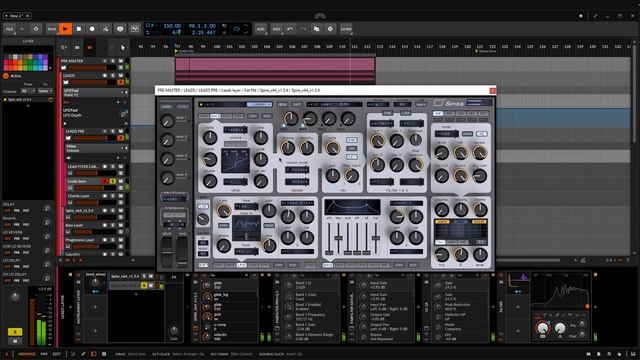640x360 pixels.
Task: Click the duplicate icon next to redo
Action: click(317, 29)
